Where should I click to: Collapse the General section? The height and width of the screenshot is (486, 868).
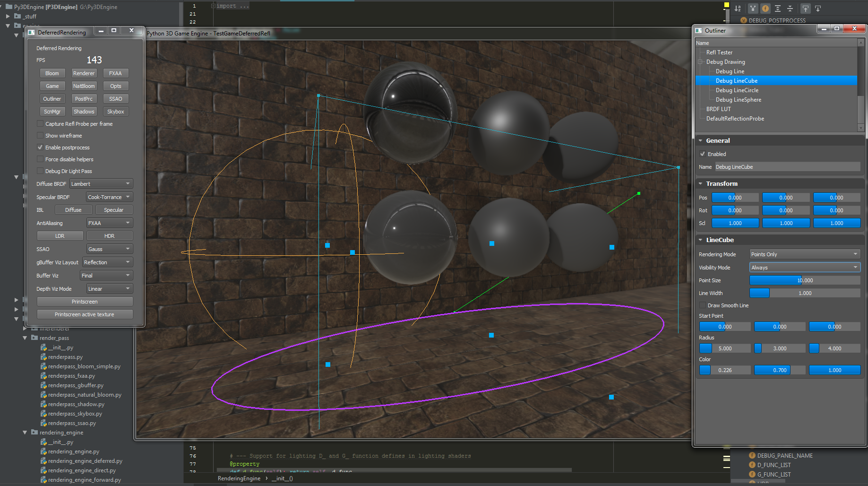point(701,140)
